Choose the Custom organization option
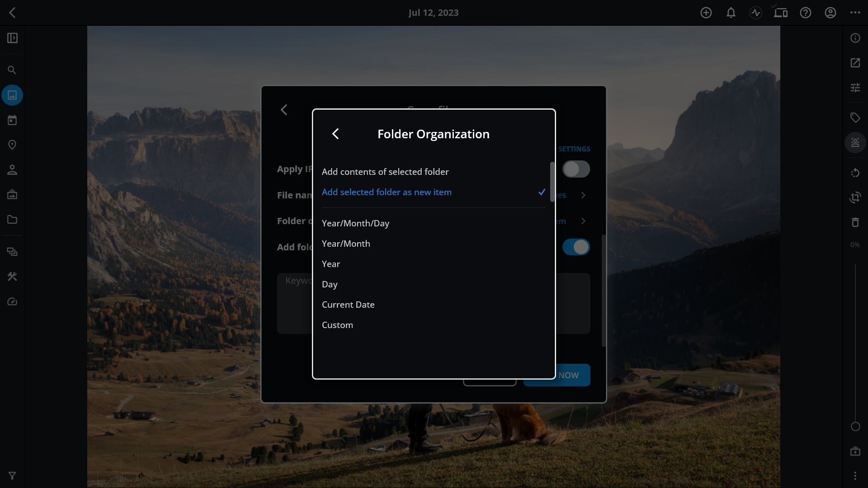Viewport: 868px width, 488px height. (337, 325)
